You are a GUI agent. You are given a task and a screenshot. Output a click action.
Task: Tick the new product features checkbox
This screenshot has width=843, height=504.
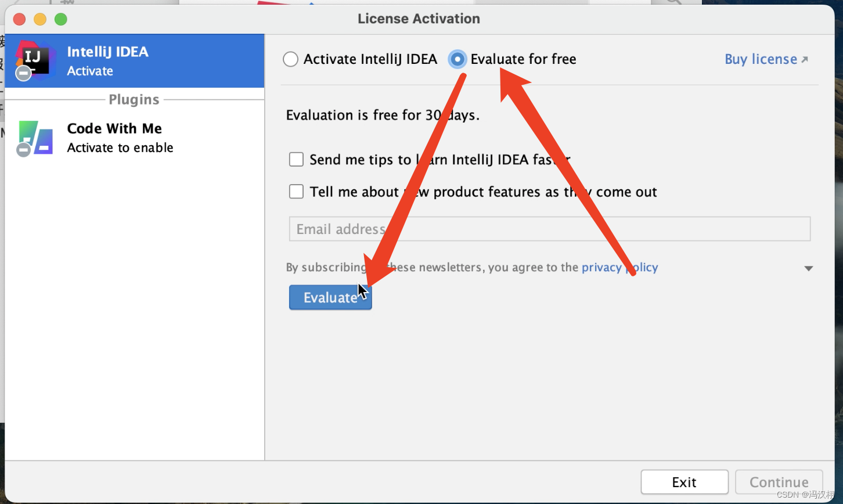(297, 192)
